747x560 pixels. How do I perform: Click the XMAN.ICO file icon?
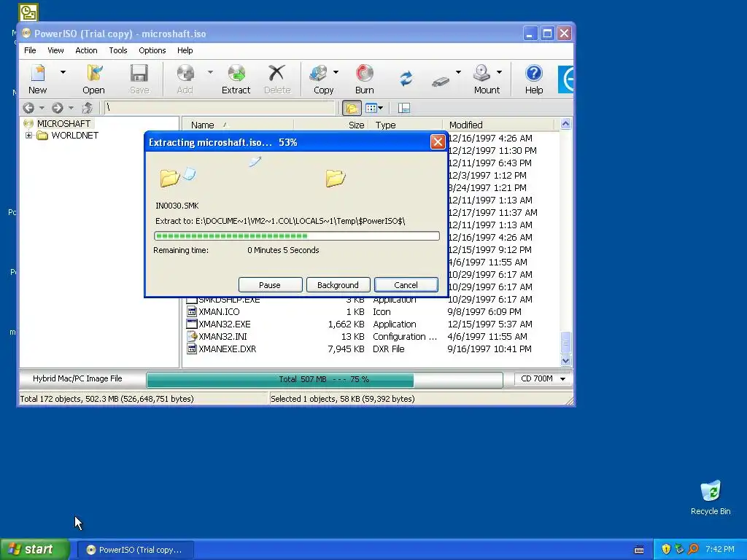click(192, 312)
